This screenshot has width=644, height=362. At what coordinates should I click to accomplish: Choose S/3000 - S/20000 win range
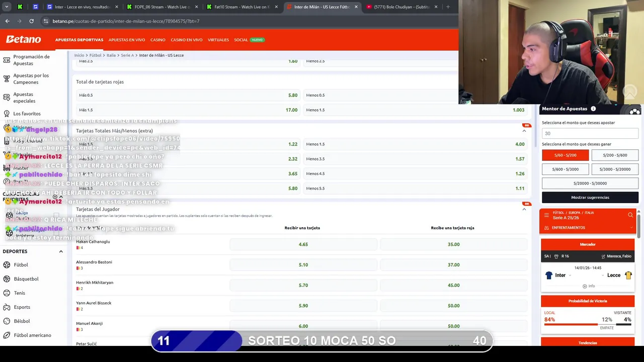pos(615,169)
